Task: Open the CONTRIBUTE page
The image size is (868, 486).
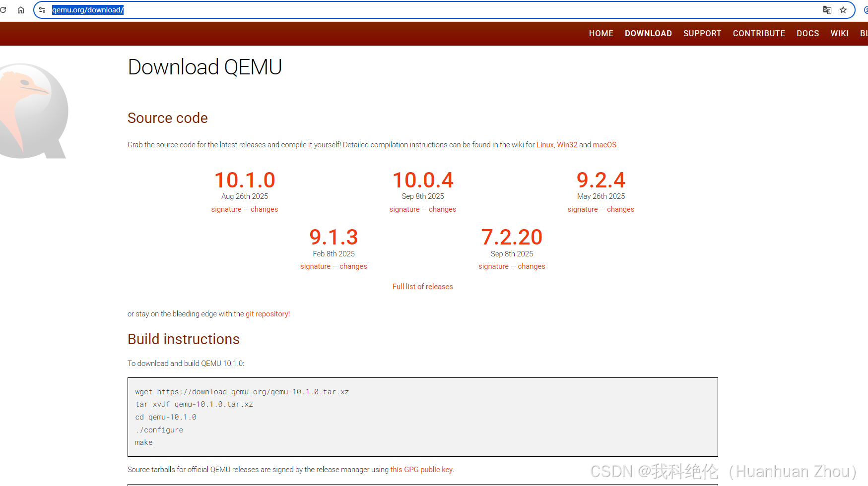Action: coord(759,33)
